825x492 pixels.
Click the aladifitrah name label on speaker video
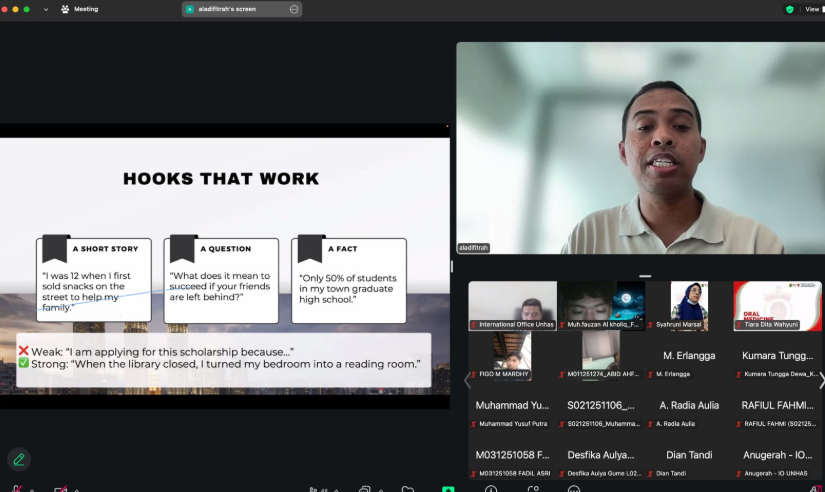pyautogui.click(x=474, y=247)
